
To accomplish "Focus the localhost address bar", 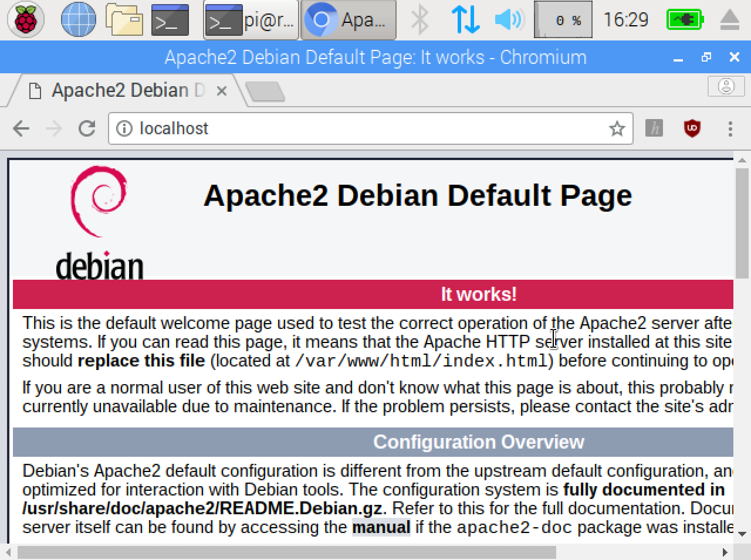I will [370, 128].
